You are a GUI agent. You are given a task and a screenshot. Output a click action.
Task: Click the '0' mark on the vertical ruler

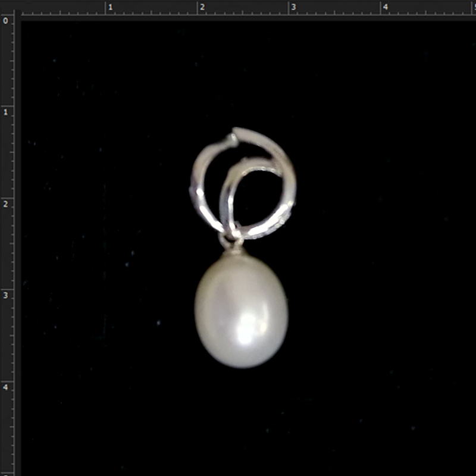pos(5,21)
